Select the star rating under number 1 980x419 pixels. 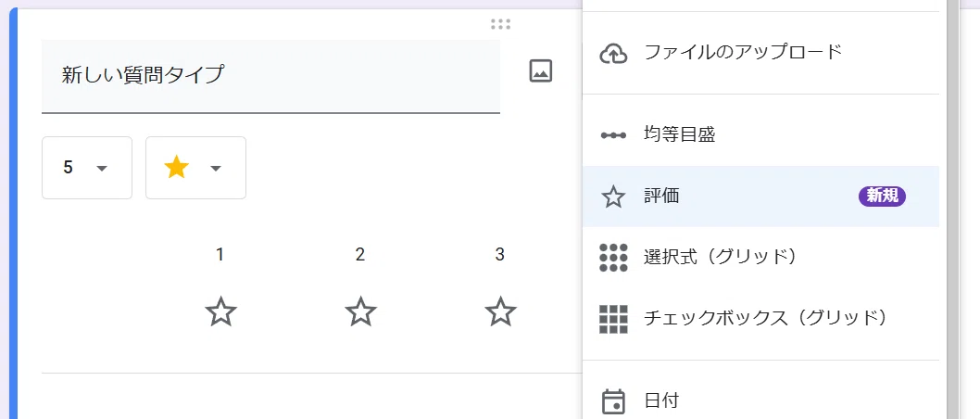coord(220,311)
